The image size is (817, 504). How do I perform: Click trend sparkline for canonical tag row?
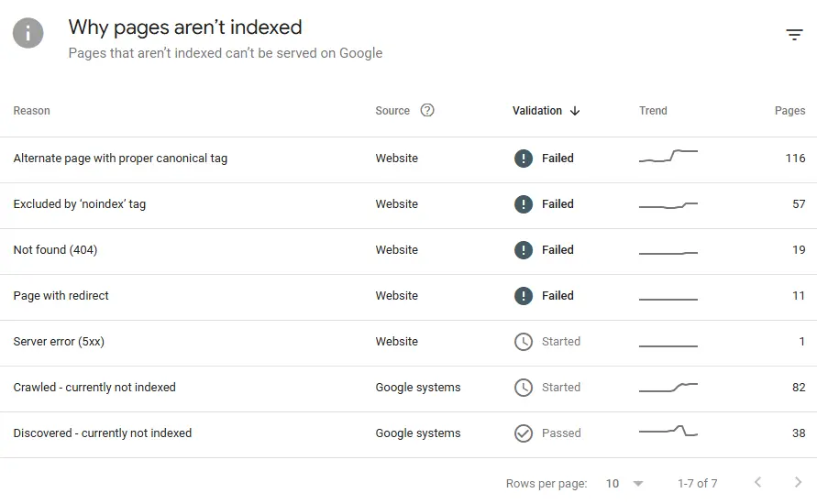pyautogui.click(x=668, y=157)
